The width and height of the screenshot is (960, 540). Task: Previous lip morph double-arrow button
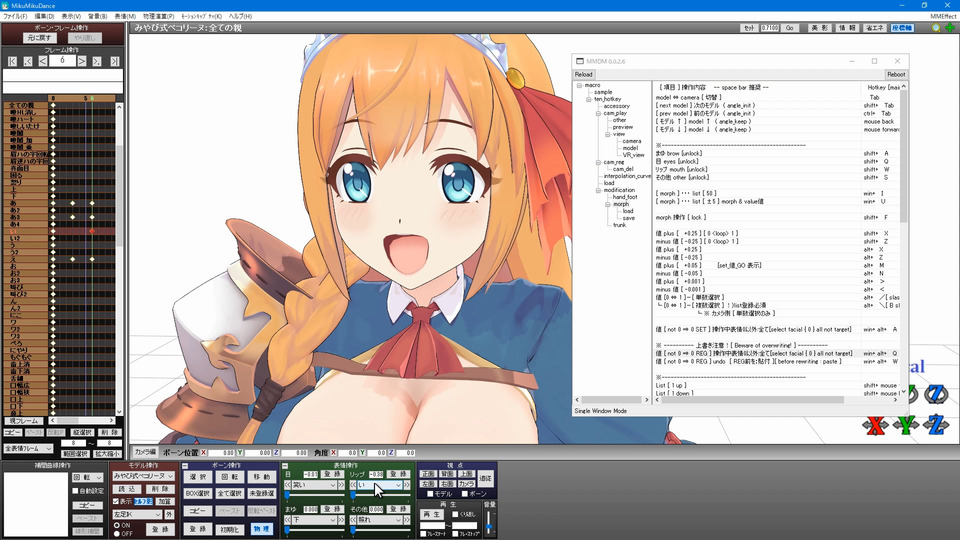(x=353, y=485)
